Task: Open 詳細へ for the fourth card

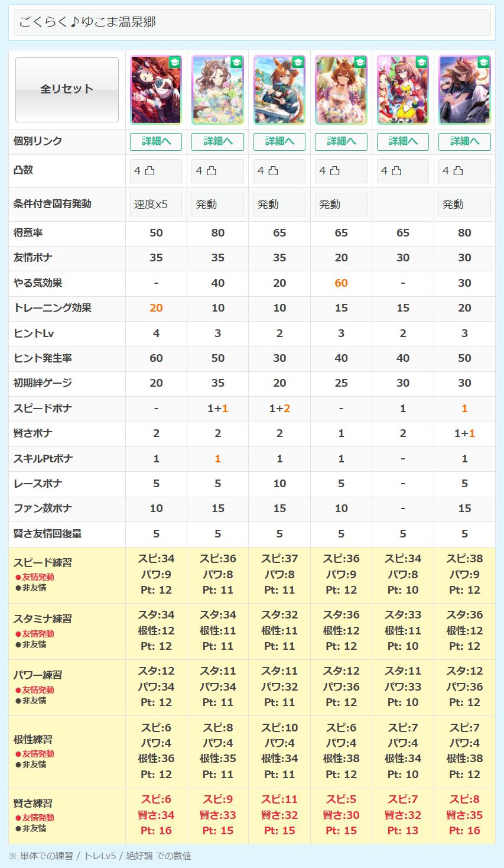Action: pyautogui.click(x=341, y=142)
